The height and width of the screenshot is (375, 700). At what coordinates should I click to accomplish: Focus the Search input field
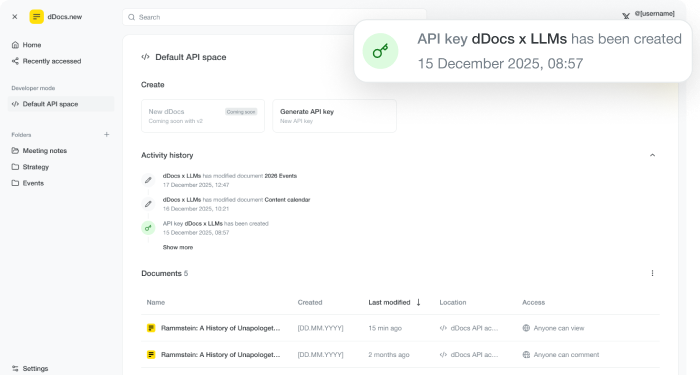(274, 17)
